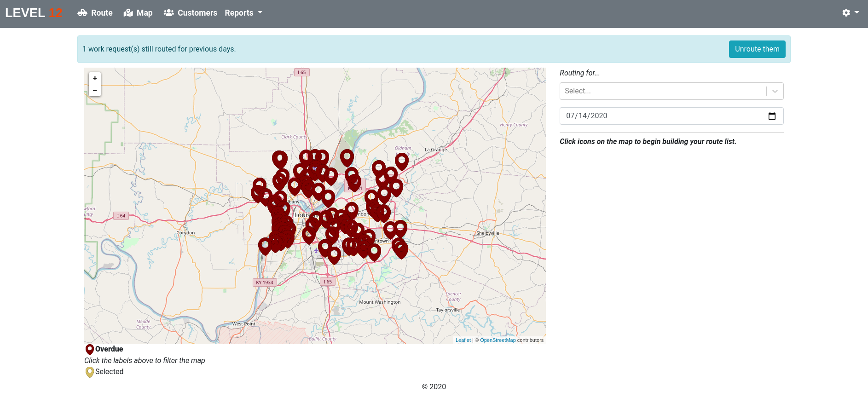Viewport: 868px width, 404px height.
Task: Click the Route car icon in navbar
Action: [82, 13]
